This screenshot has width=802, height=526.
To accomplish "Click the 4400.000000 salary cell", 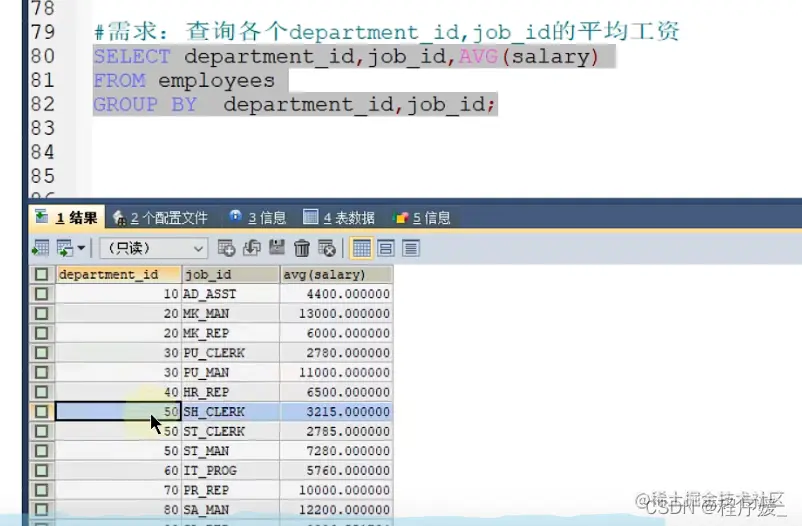I will (337, 294).
